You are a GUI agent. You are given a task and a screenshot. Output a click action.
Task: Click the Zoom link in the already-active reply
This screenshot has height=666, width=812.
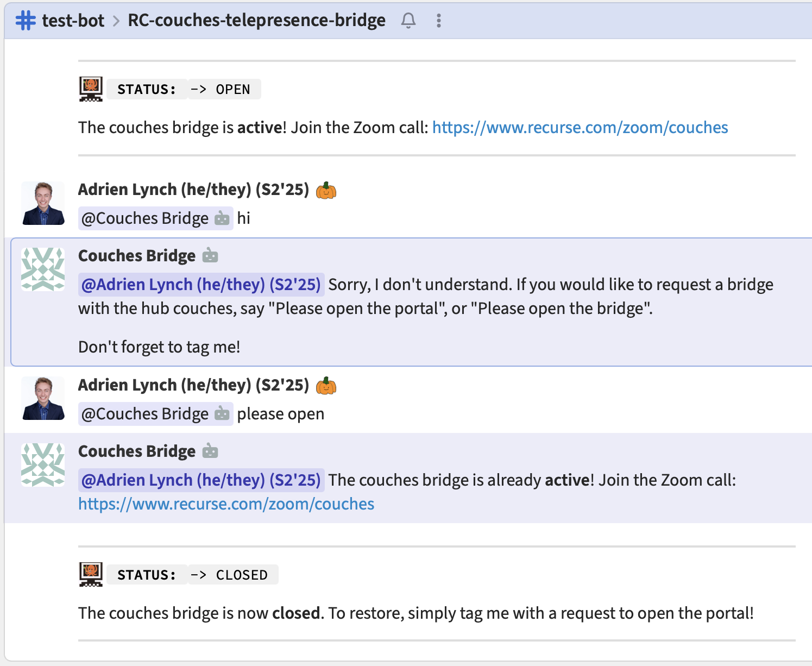pos(226,504)
